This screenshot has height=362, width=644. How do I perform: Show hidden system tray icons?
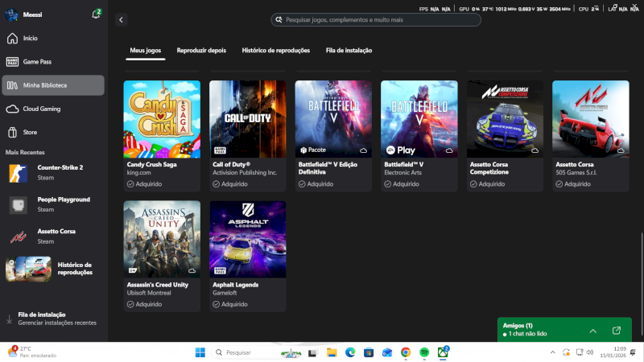pyautogui.click(x=551, y=352)
